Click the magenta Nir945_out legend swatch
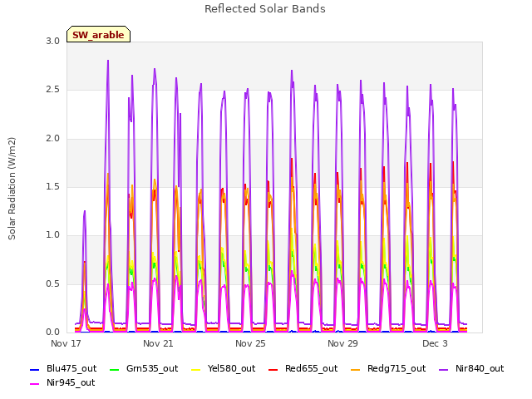This screenshot has width=532, height=399. pos(35,384)
